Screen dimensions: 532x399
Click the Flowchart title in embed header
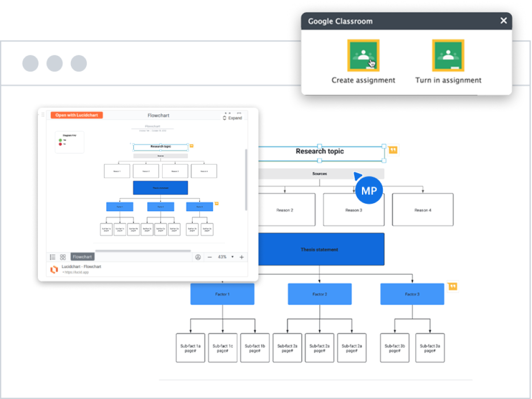[158, 115]
